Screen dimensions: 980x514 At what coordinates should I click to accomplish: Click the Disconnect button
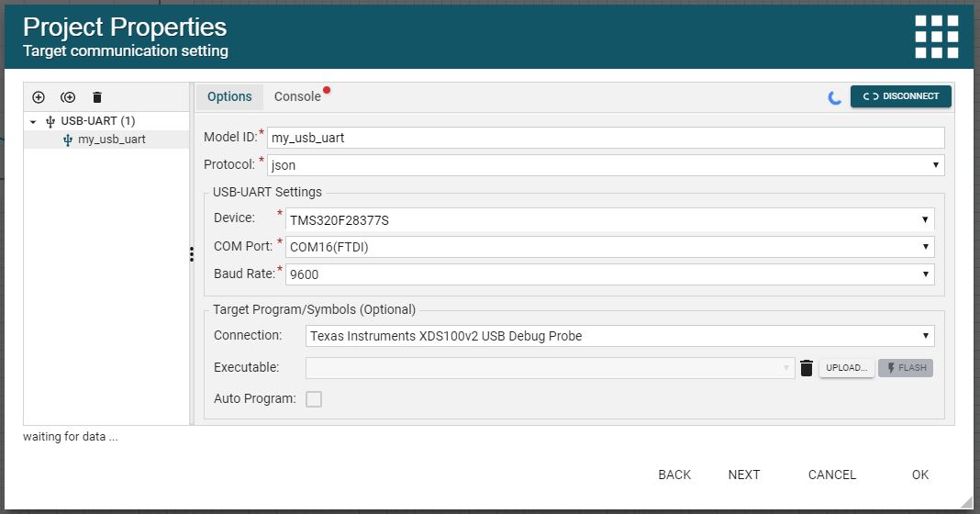coord(900,96)
